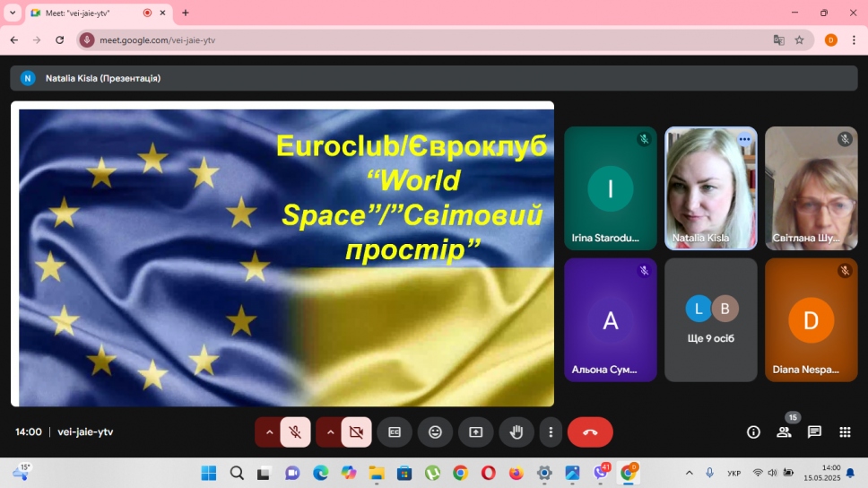The width and height of the screenshot is (868, 488).
Task: Expand audio settings arrow beside microphone
Action: tap(269, 432)
